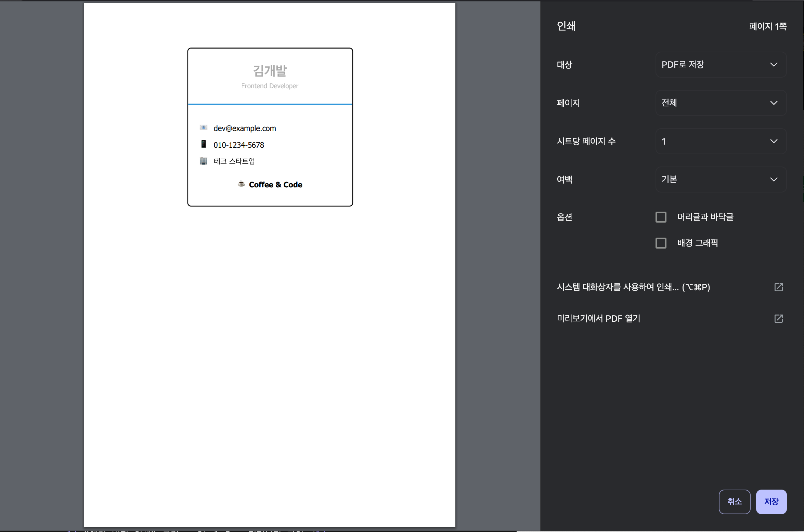804x532 pixels.
Task: Open the 여백 기본 dropdown
Action: point(721,179)
